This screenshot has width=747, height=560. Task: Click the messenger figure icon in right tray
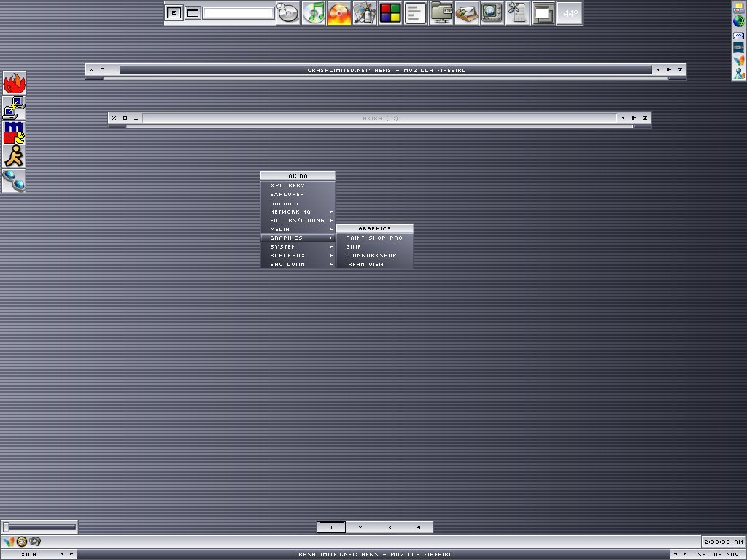click(x=738, y=74)
